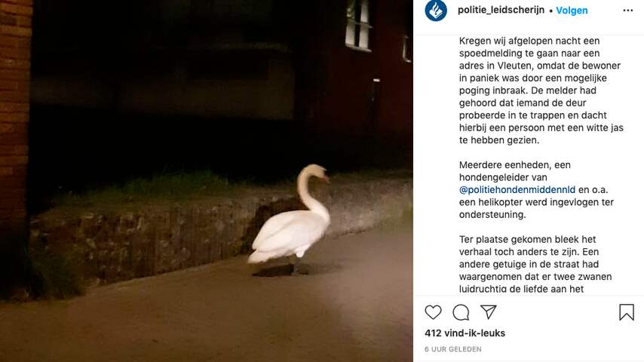The width and height of the screenshot is (644, 362).
Task: Like the post with the heart icon
Action: coord(433,312)
